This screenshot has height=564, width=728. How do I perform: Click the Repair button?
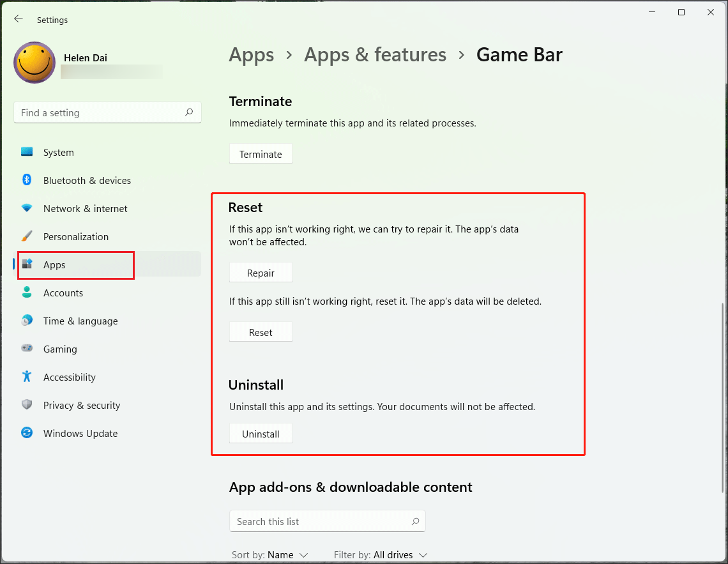pyautogui.click(x=261, y=272)
